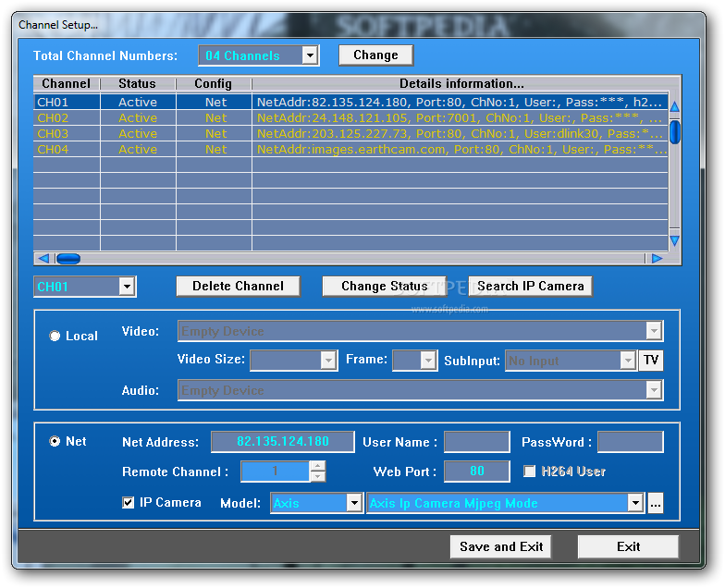This screenshot has width=725, height=588.
Task: Click the Net Address input field
Action: point(283,442)
